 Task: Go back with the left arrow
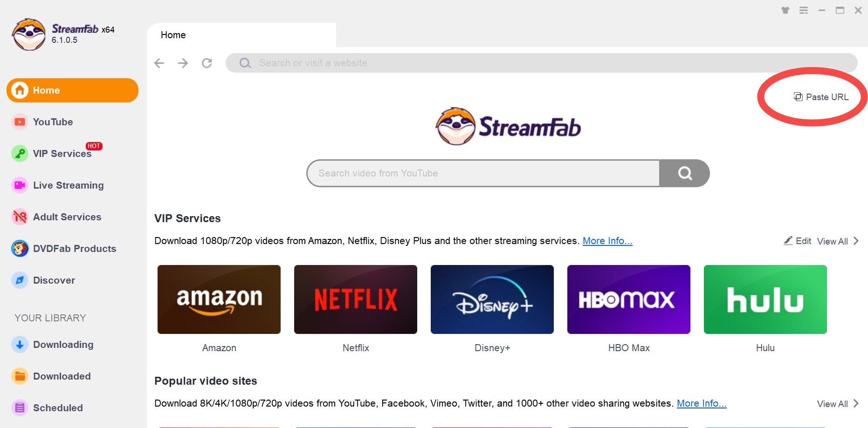[x=159, y=63]
